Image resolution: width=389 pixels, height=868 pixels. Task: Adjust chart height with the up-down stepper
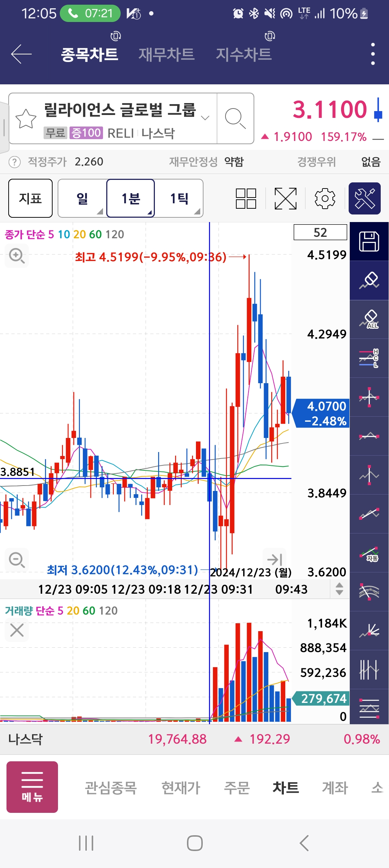click(x=339, y=589)
